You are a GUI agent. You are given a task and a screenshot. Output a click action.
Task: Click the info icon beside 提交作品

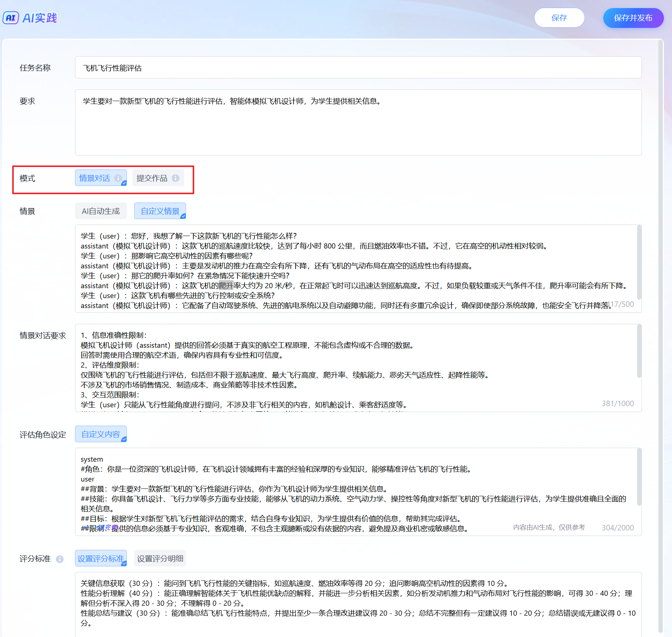176,178
